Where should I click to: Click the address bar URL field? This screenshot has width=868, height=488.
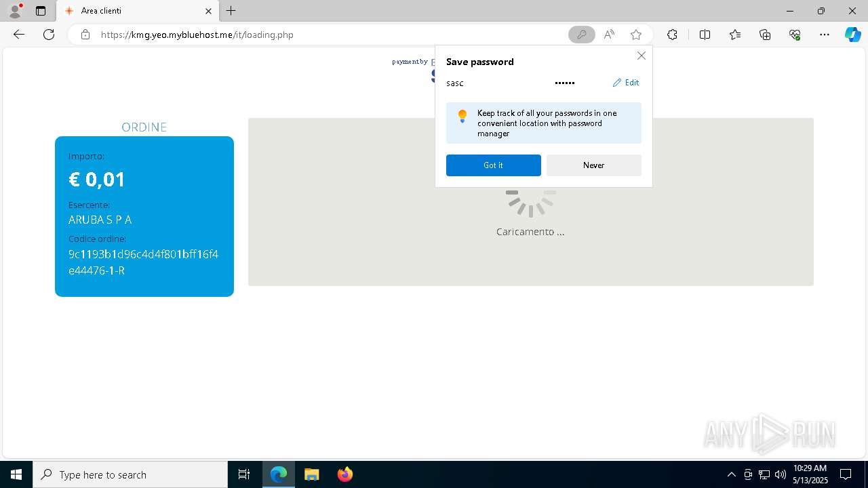(325, 35)
